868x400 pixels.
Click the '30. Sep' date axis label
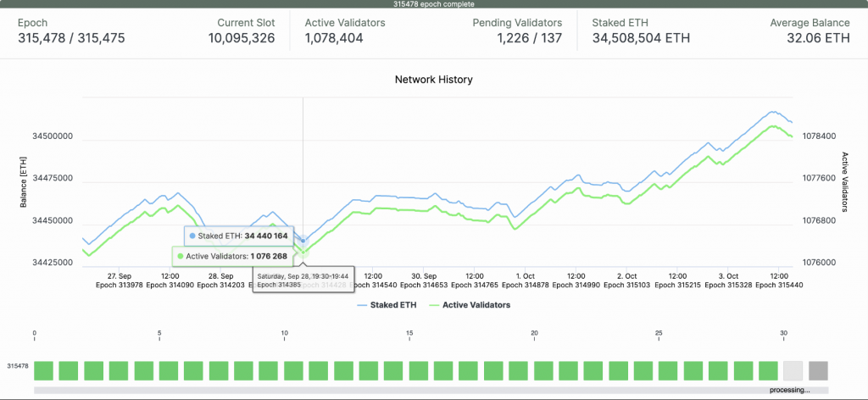click(x=424, y=275)
